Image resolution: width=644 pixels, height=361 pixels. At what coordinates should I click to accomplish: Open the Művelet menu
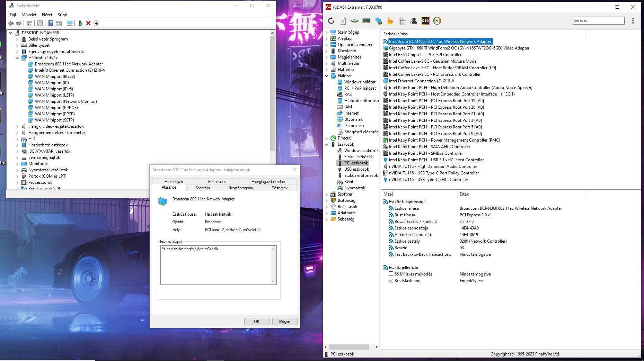29,15
